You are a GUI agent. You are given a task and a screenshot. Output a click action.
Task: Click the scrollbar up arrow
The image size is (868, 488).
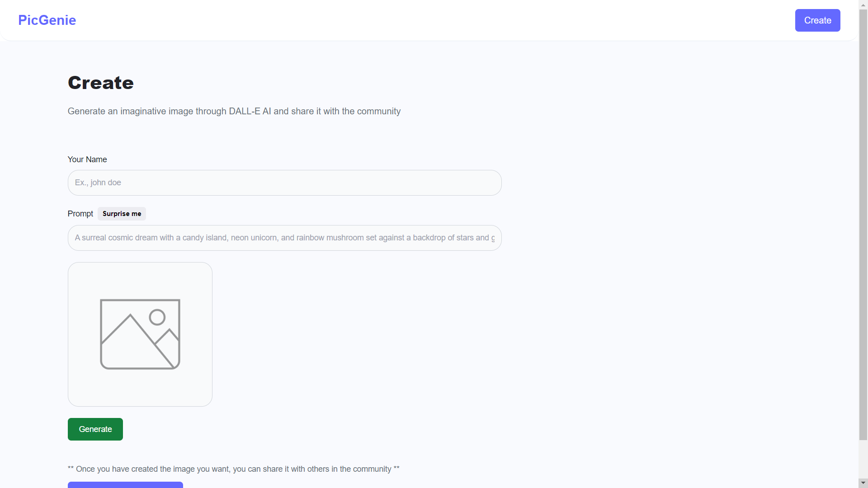(863, 4)
